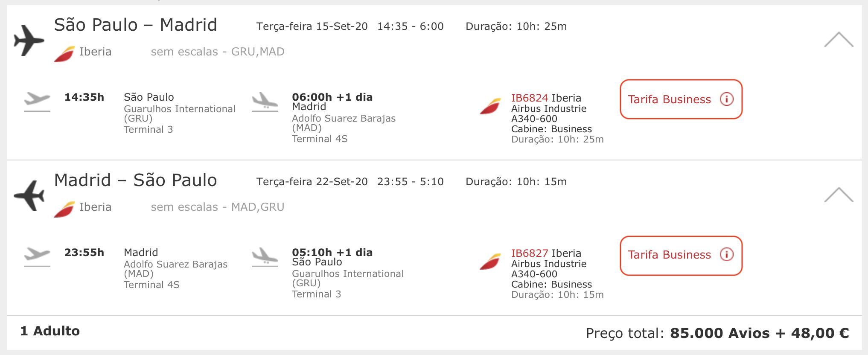Image resolution: width=868 pixels, height=355 pixels.
Task: Click Tarifa Business button for flight IB6824
Action: (x=681, y=99)
